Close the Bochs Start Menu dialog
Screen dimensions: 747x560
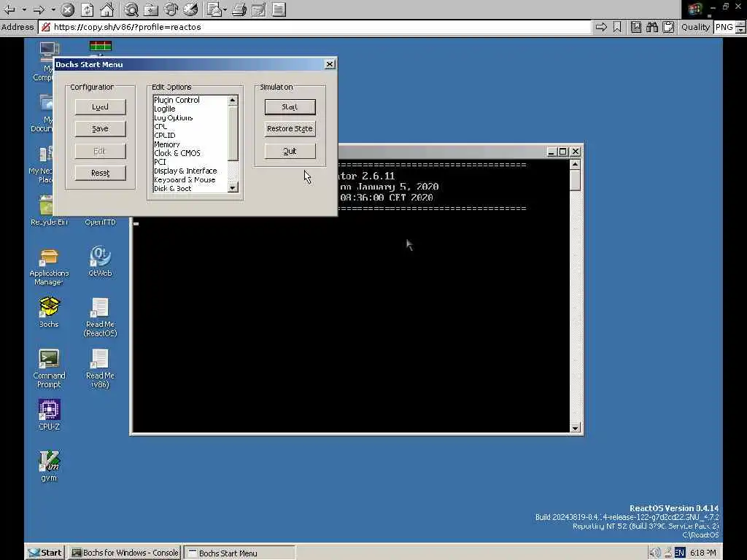click(330, 64)
